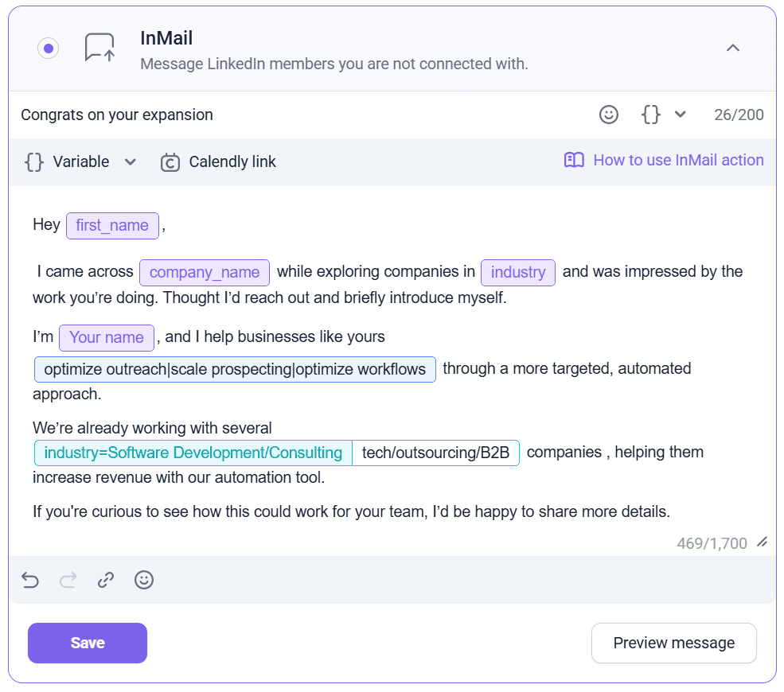Insert a hyperlink in message
This screenshot has height=692, width=784.
(x=106, y=581)
